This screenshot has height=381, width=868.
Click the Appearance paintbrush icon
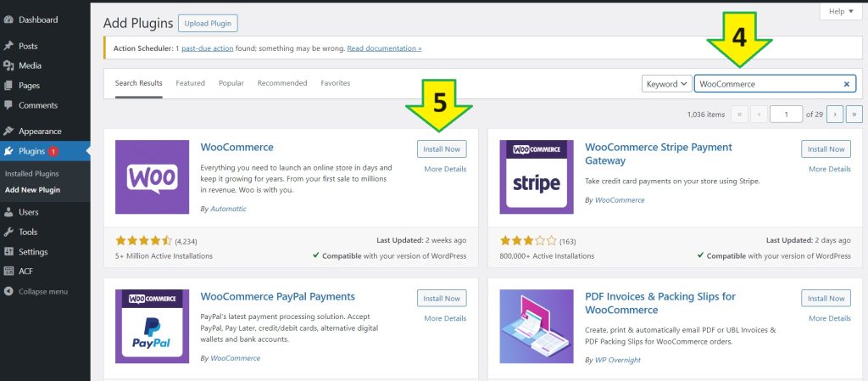[x=8, y=132]
